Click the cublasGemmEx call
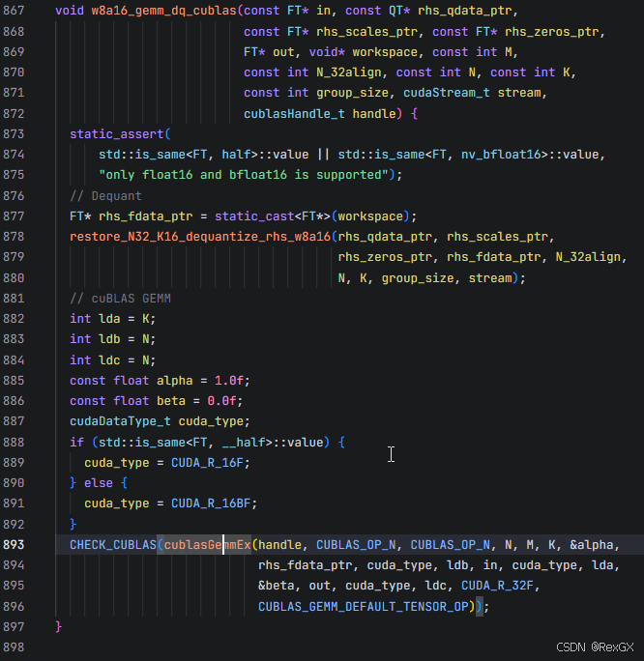The width and height of the screenshot is (644, 661). pos(208,545)
